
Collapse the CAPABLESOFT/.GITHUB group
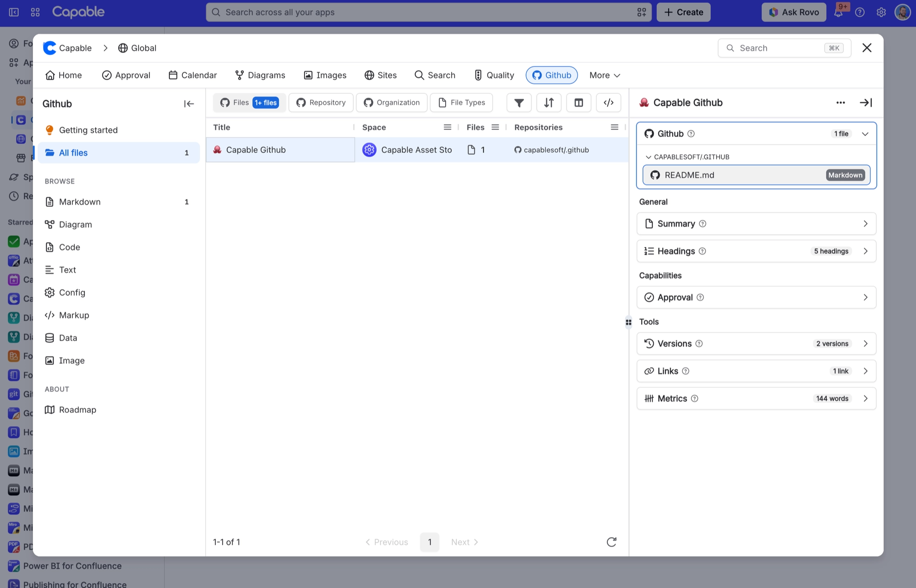[x=648, y=157]
